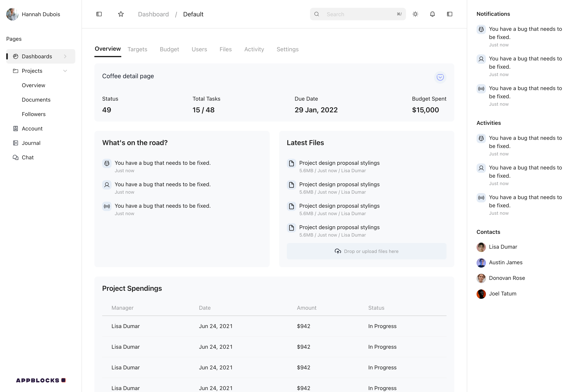Switch to the Budget tab
This screenshot has width=576, height=392.
169,49
